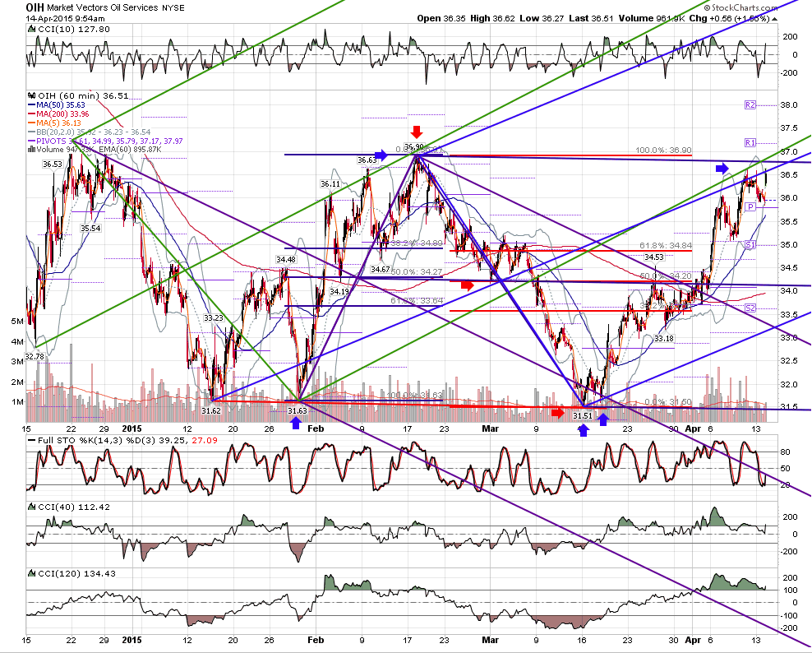Click the 34.67 price label on the chart
812x653 pixels.
(381, 269)
